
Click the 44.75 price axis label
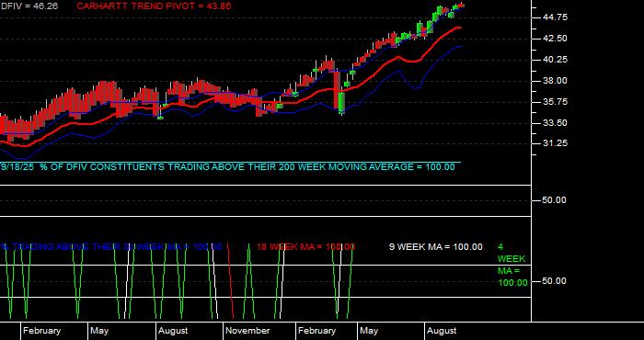point(556,17)
